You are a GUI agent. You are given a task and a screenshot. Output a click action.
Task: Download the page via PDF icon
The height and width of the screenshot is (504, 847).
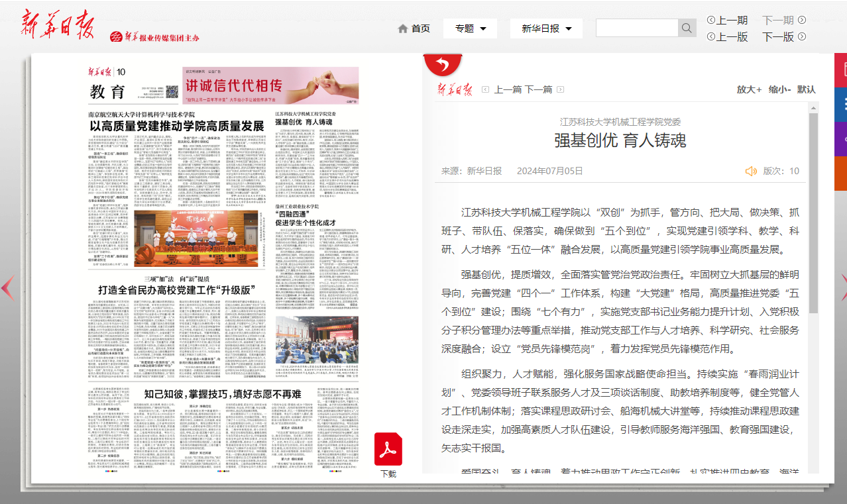[388, 449]
